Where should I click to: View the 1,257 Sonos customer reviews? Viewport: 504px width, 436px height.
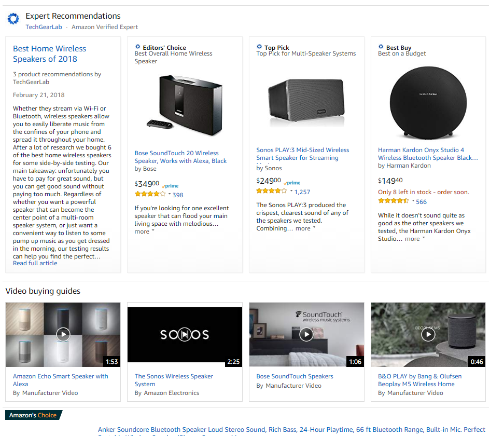(302, 192)
